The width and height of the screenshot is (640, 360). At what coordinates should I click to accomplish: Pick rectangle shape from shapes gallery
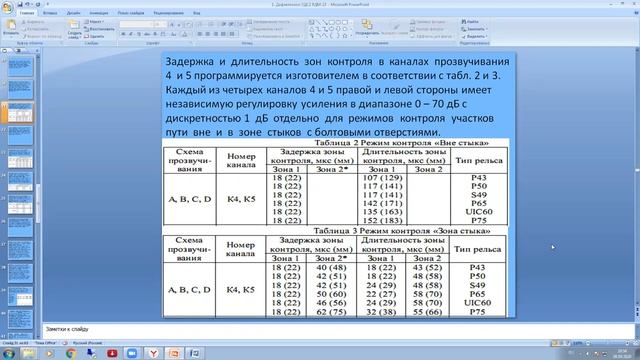pyautogui.click(x=331, y=22)
